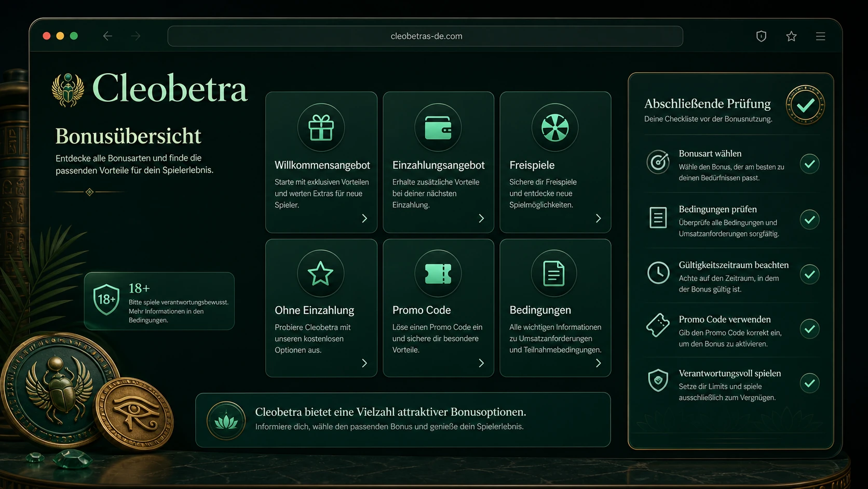Expand the Ohne Einzahlung card arrow
Screen dimensions: 868x489
[x=364, y=363]
